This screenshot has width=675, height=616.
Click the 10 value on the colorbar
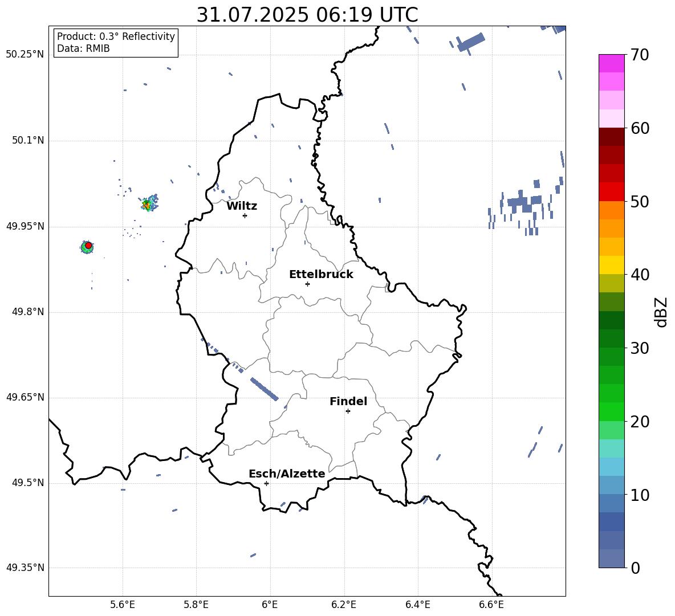(640, 495)
